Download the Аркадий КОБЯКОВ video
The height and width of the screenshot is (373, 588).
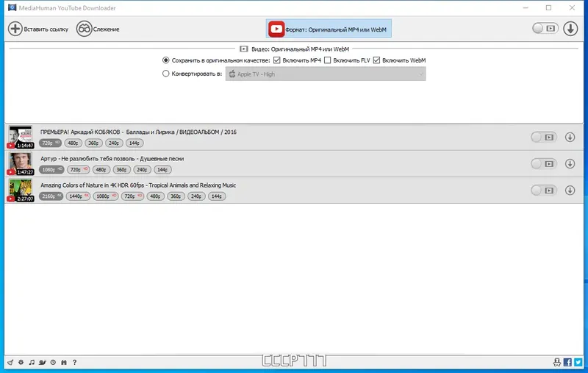[570, 138]
